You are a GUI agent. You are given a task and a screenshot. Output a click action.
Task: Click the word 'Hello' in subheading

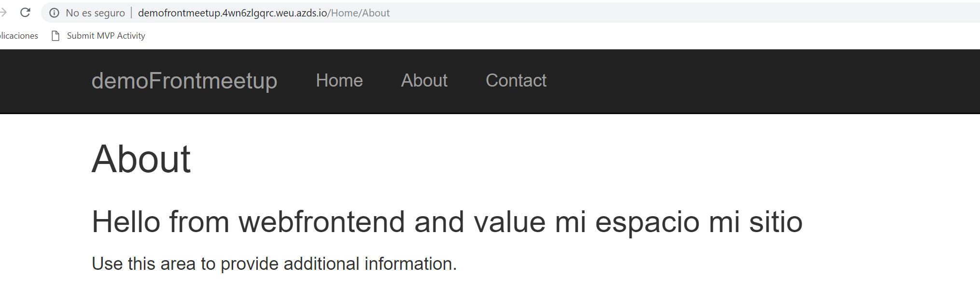click(x=126, y=222)
